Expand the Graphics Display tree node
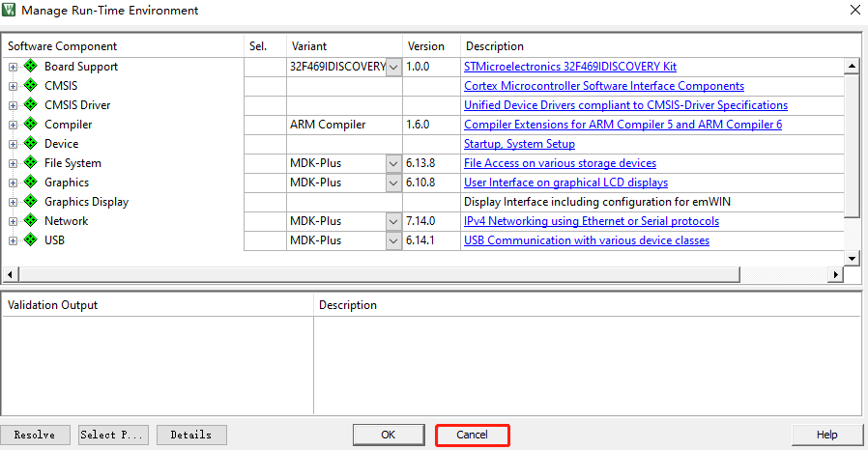Image resolution: width=868 pixels, height=450 pixels. point(13,203)
